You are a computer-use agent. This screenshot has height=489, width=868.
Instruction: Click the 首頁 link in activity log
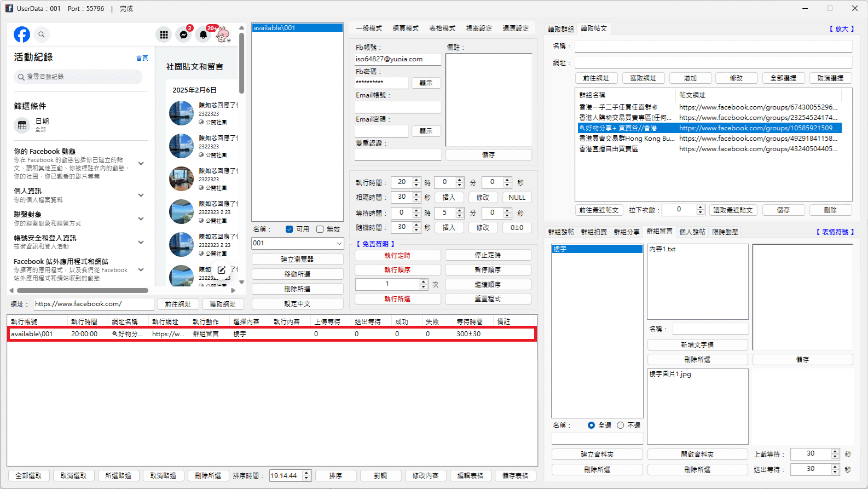pyautogui.click(x=142, y=58)
